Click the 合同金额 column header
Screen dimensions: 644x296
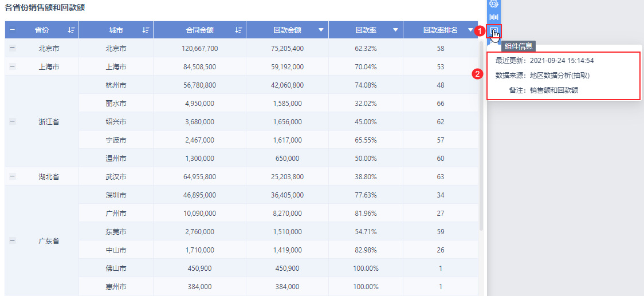pyautogui.click(x=199, y=30)
